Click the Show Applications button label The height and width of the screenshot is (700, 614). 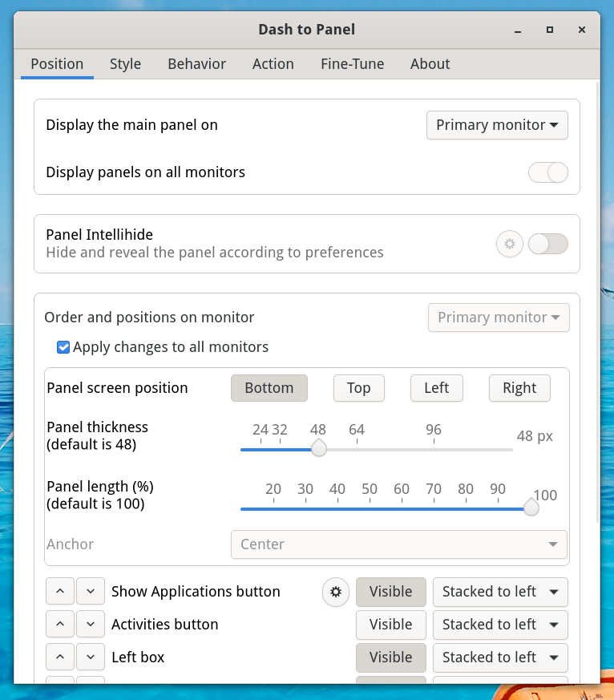pos(196,592)
